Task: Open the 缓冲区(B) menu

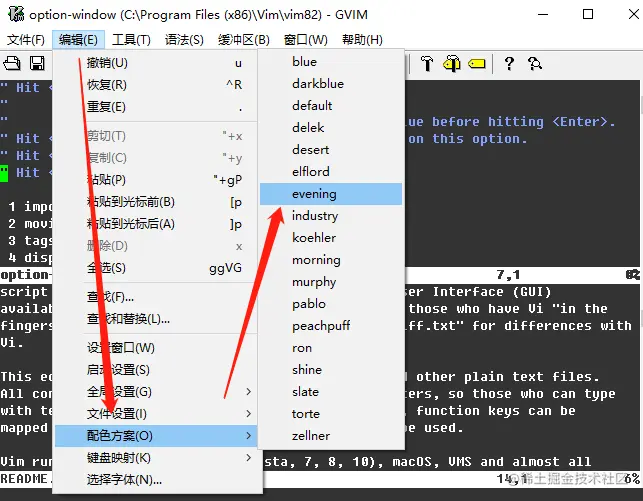Action: [x=244, y=40]
